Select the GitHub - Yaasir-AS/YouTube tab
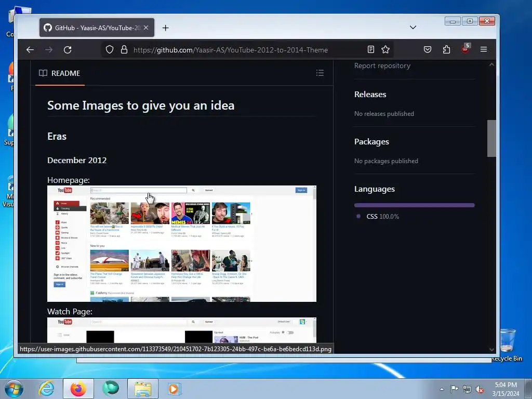The width and height of the screenshot is (532, 399). click(97, 28)
